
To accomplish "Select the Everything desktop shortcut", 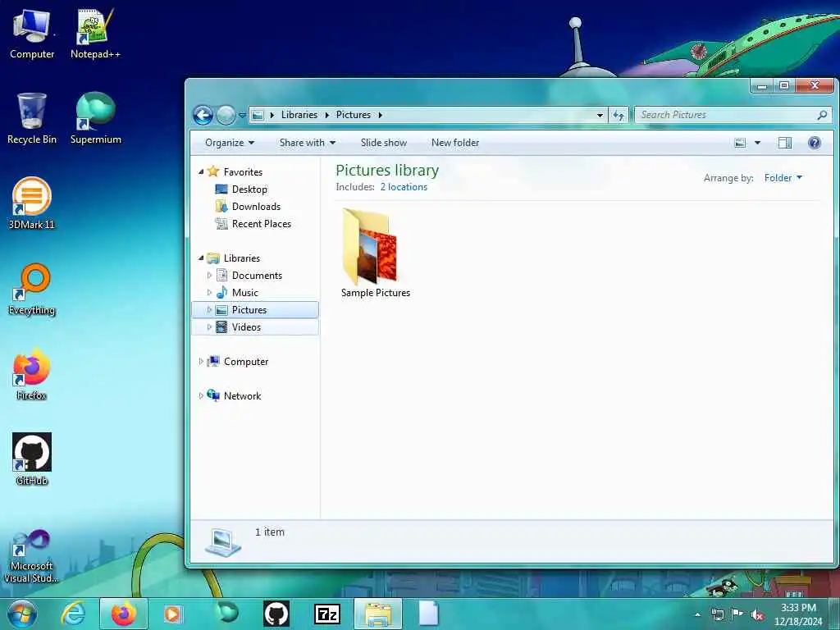I will pyautogui.click(x=32, y=290).
